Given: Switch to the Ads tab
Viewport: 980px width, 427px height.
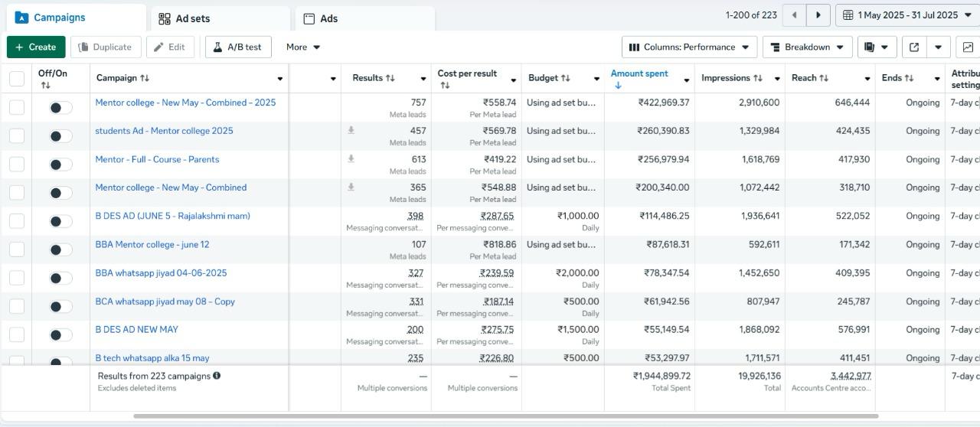Looking at the screenshot, I should coord(365,18).
